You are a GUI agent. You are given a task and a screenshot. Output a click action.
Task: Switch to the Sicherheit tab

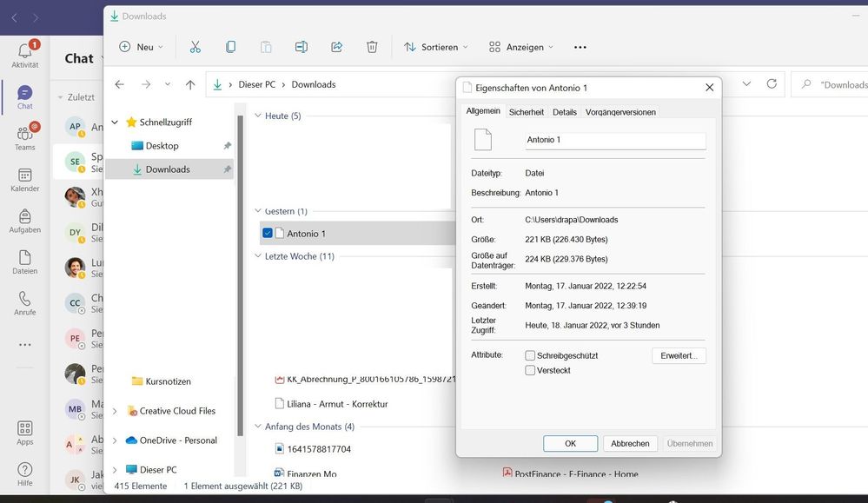tap(527, 112)
